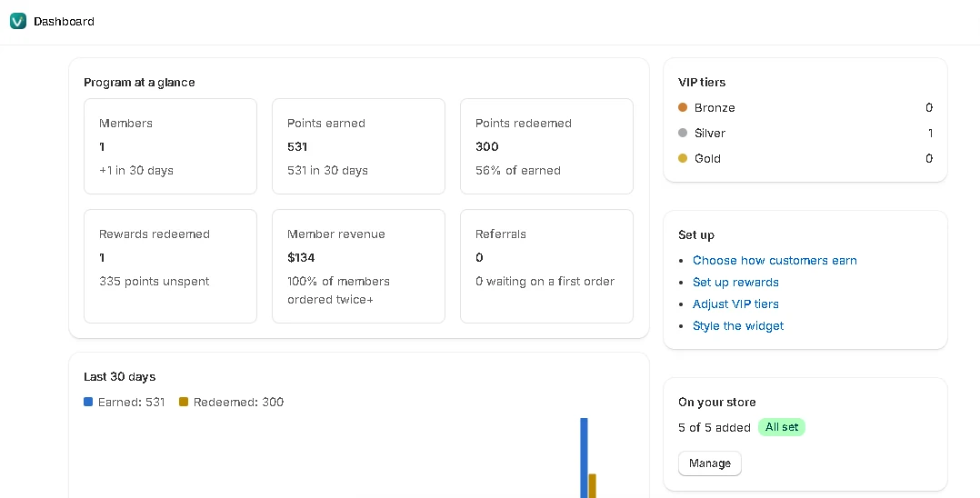Click the Points earned stat card
Viewport: 980px width, 498px height.
(359, 146)
